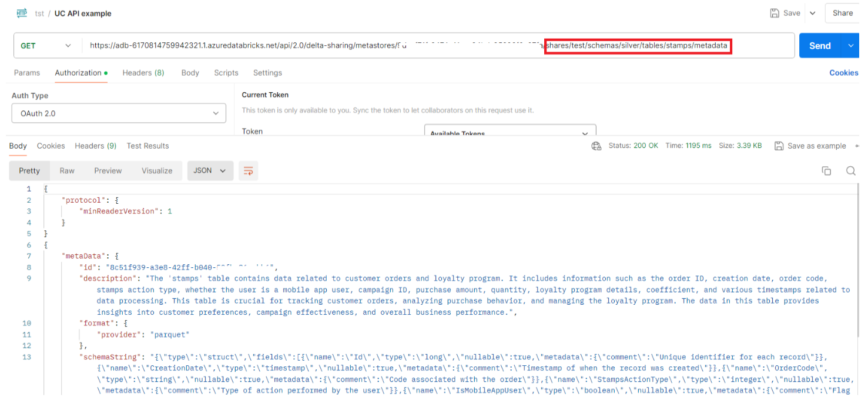Switch to the Raw view
868x407 pixels.
point(67,171)
